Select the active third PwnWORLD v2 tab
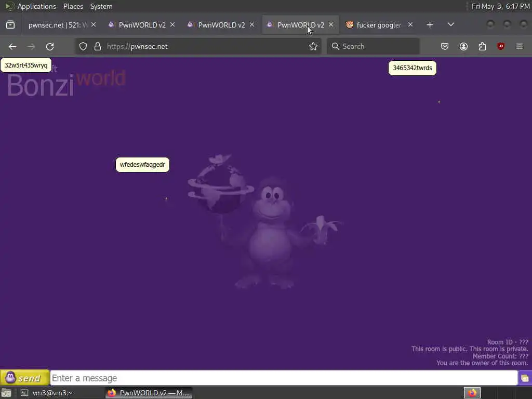532x399 pixels. pyautogui.click(x=301, y=25)
